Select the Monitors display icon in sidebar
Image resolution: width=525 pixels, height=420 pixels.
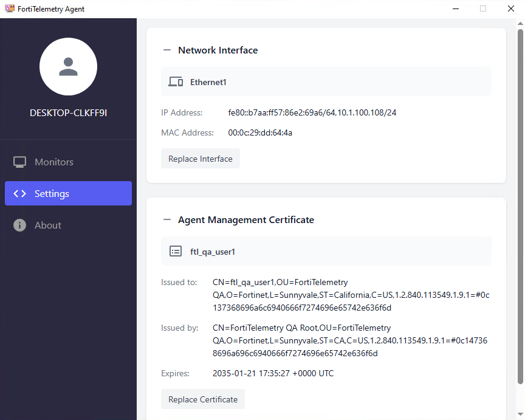(20, 162)
